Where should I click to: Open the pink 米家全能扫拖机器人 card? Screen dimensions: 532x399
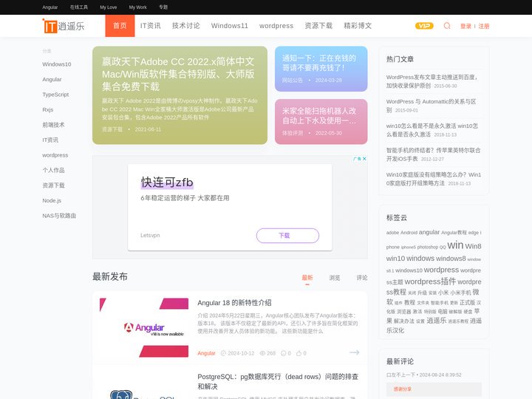[x=321, y=121]
